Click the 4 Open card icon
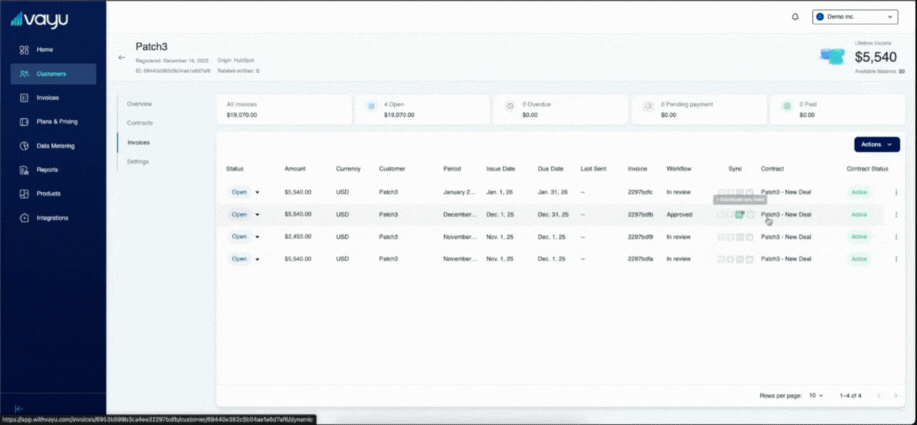This screenshot has width=917, height=425. click(371, 106)
